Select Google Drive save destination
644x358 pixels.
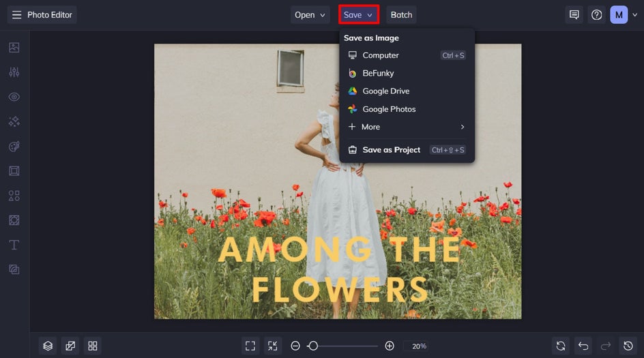[385, 91]
